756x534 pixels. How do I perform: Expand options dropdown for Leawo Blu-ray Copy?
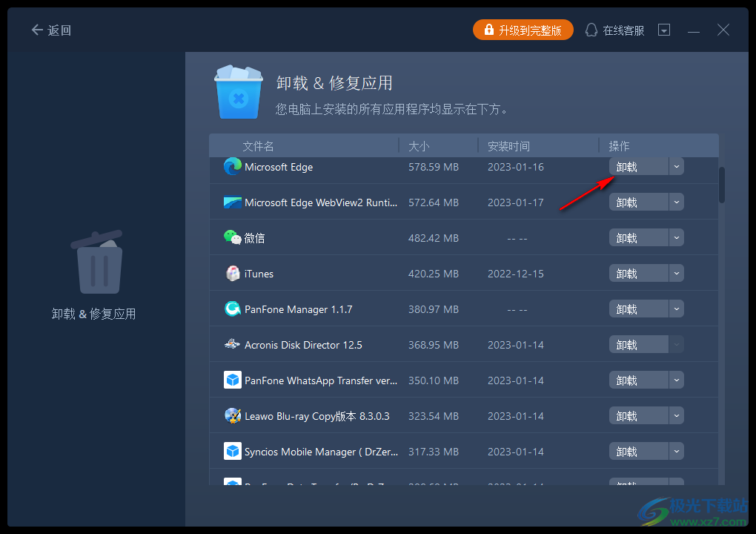click(x=677, y=416)
